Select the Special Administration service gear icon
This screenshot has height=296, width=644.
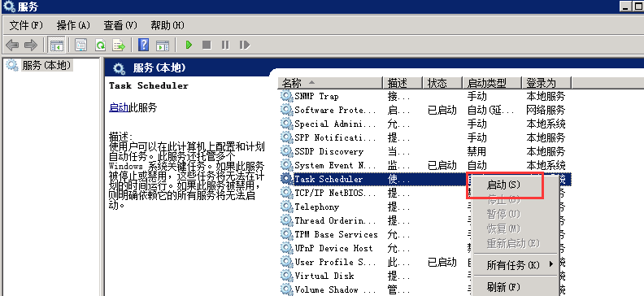tap(286, 124)
